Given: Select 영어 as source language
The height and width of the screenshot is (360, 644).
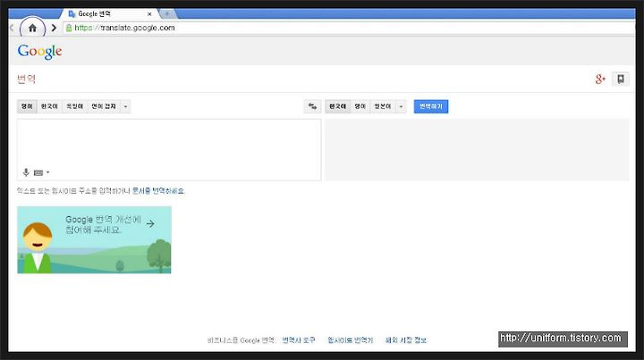Looking at the screenshot, I should click(x=27, y=106).
